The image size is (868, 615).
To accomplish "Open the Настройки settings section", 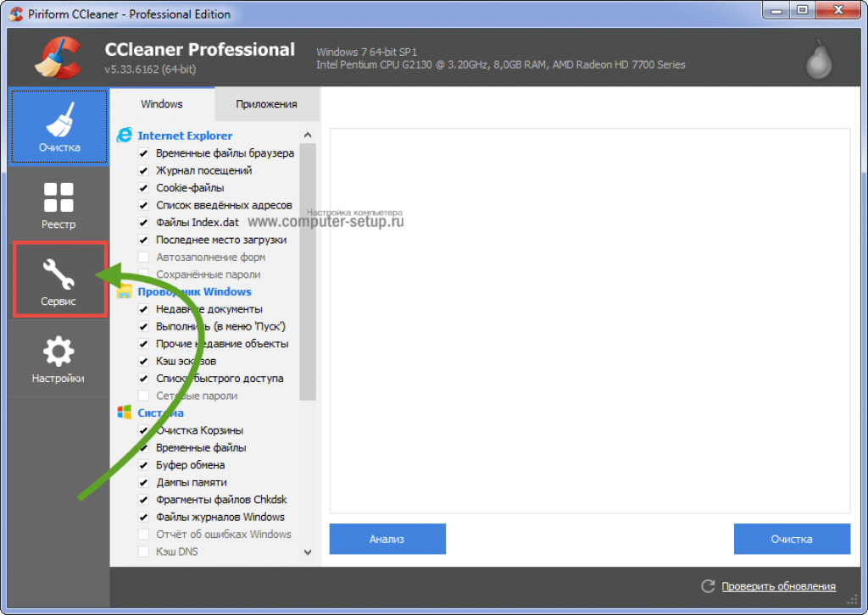I will pos(58,359).
